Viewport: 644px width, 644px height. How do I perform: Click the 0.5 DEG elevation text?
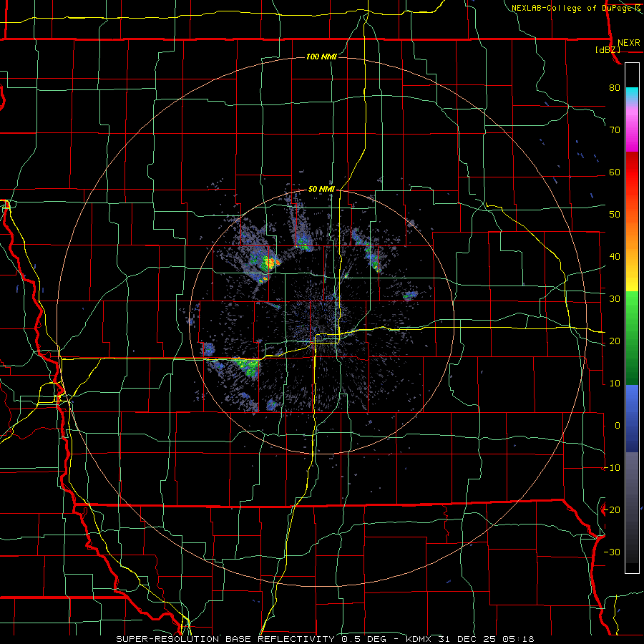pyautogui.click(x=364, y=639)
